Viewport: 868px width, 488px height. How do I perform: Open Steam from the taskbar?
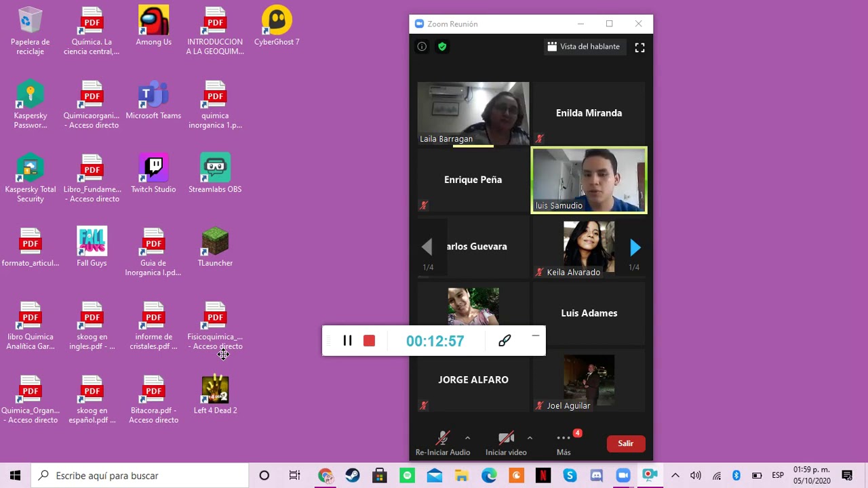353,475
